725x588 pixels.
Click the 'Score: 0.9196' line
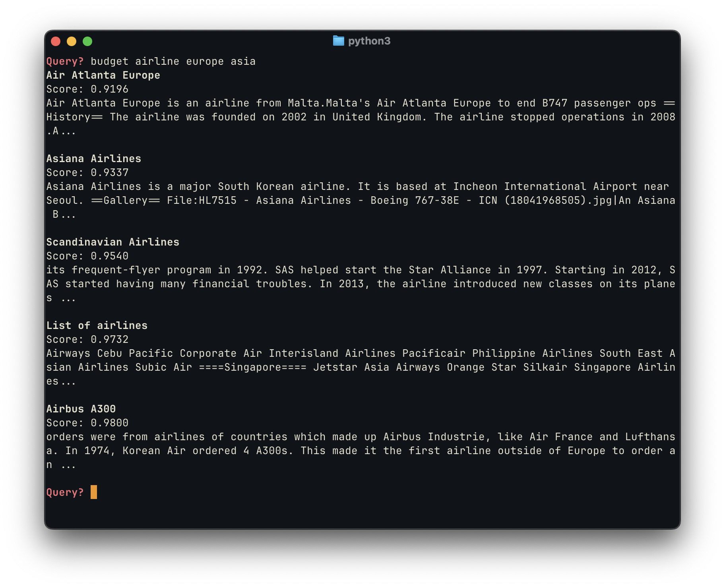(87, 89)
